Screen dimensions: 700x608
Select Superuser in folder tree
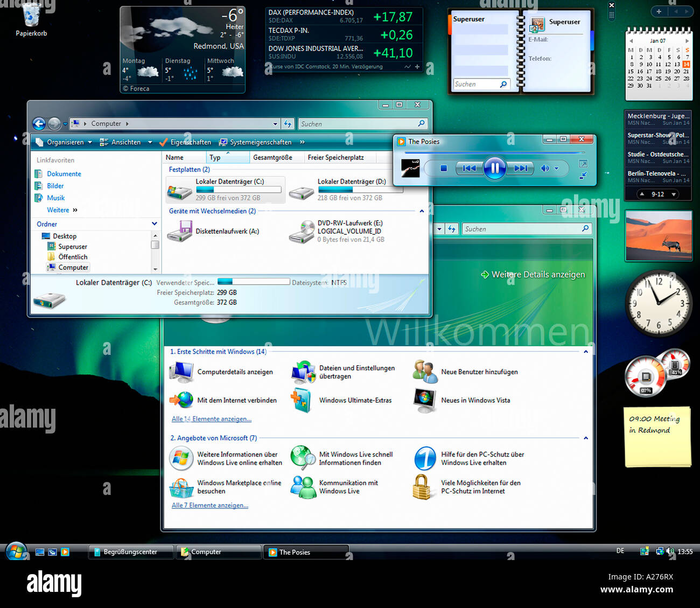(x=67, y=247)
